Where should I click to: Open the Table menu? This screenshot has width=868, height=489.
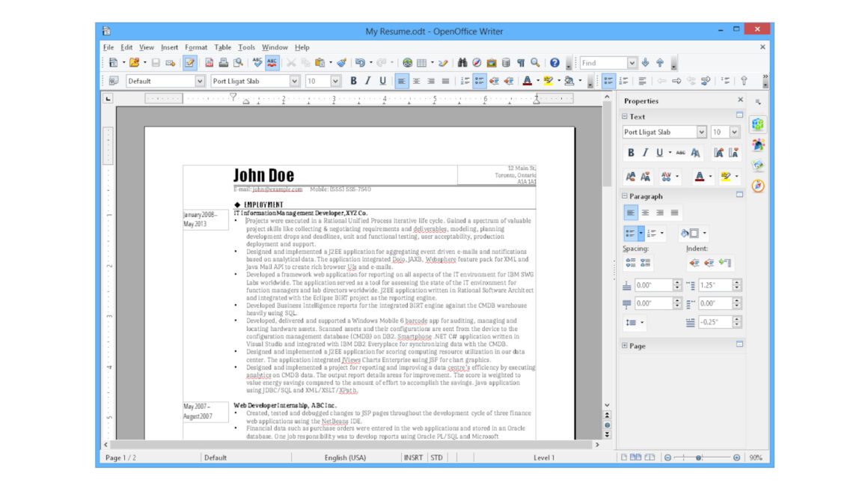click(223, 46)
